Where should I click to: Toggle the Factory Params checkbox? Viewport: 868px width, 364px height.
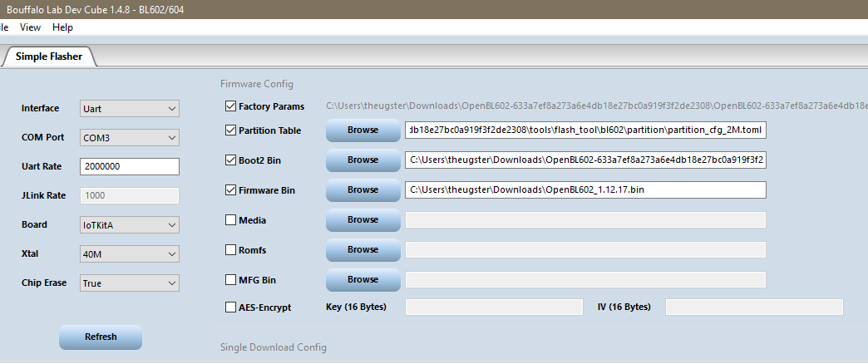pos(231,106)
